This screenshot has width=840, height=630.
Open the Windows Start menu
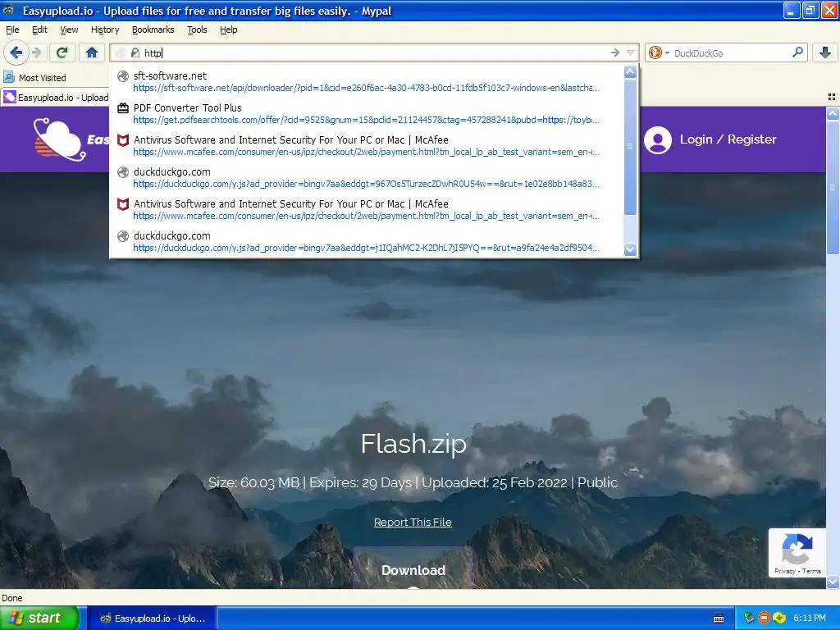(39, 618)
